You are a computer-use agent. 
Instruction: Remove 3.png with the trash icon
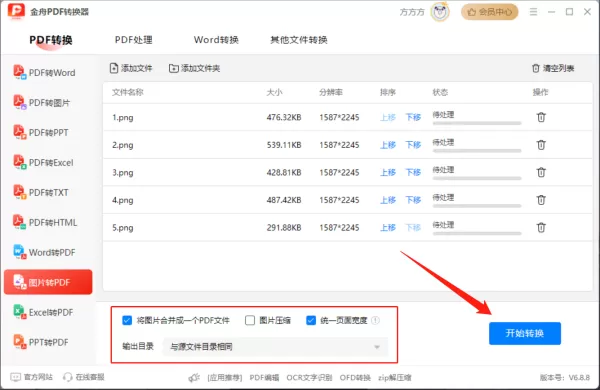(x=541, y=172)
